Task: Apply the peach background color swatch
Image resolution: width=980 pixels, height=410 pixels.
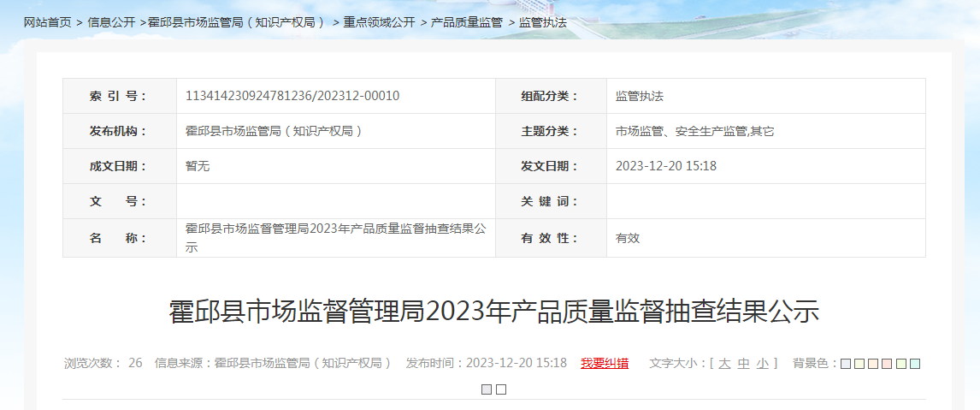Action: click(x=873, y=364)
